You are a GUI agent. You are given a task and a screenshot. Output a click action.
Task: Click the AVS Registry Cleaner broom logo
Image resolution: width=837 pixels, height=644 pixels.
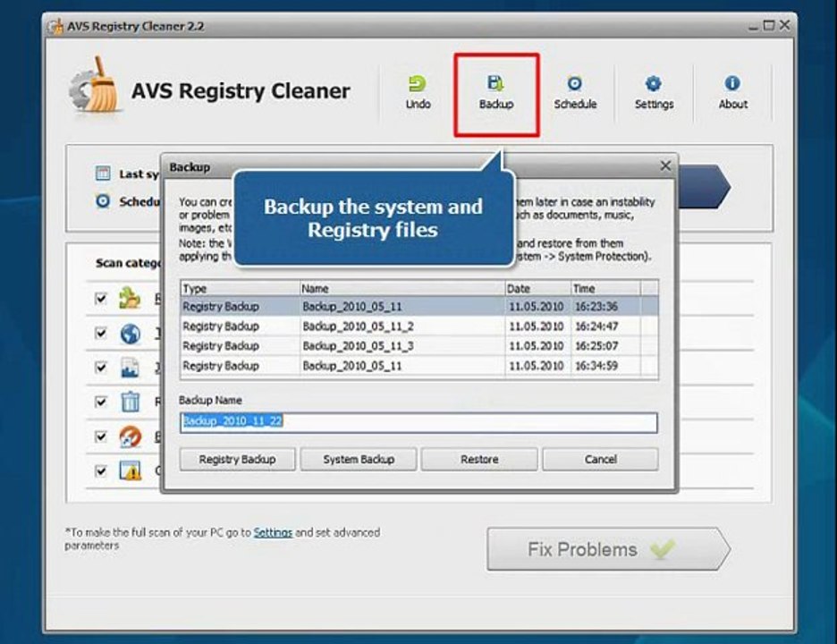(95, 86)
